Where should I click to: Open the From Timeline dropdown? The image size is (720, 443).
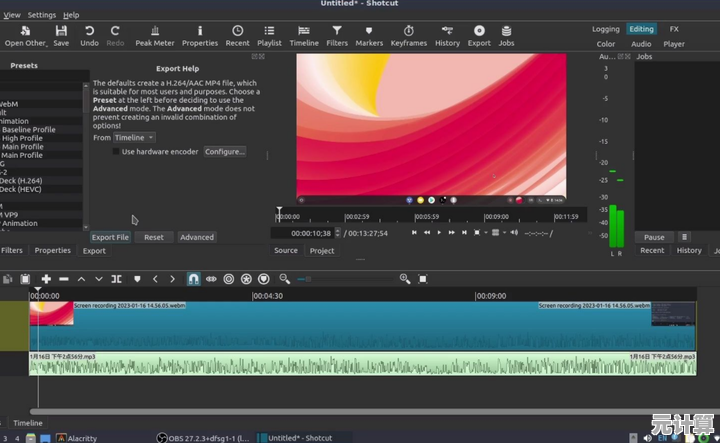click(135, 138)
